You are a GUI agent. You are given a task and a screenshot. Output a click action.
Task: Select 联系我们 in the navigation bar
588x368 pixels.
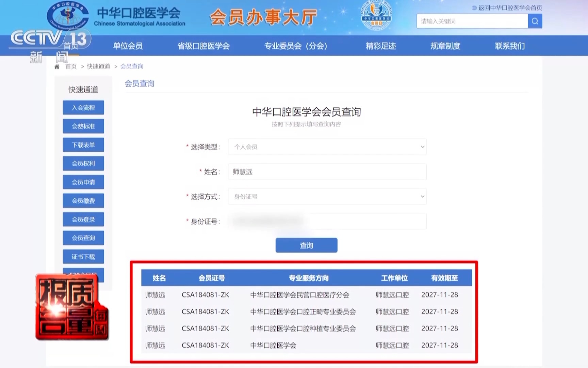tap(509, 46)
